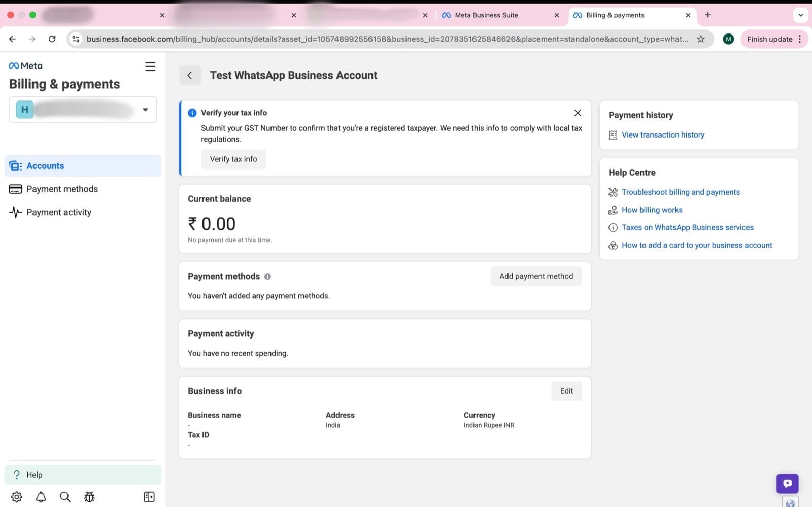Click the notifications bell icon
Screen dimensions: 812x507
point(41,497)
